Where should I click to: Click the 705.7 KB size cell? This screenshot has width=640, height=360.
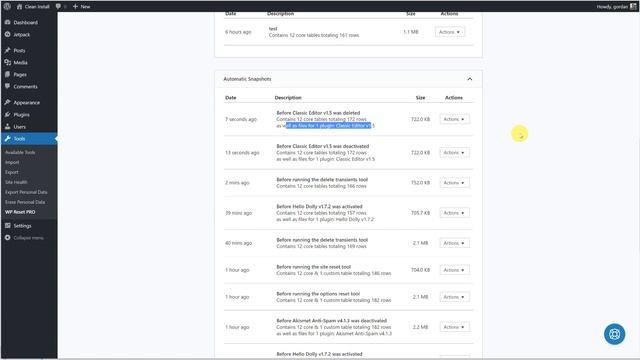pos(420,213)
